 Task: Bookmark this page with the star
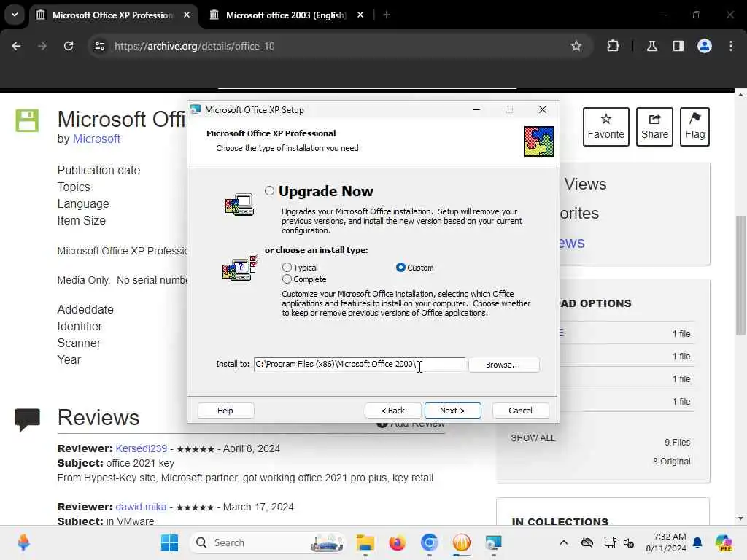[x=576, y=46]
